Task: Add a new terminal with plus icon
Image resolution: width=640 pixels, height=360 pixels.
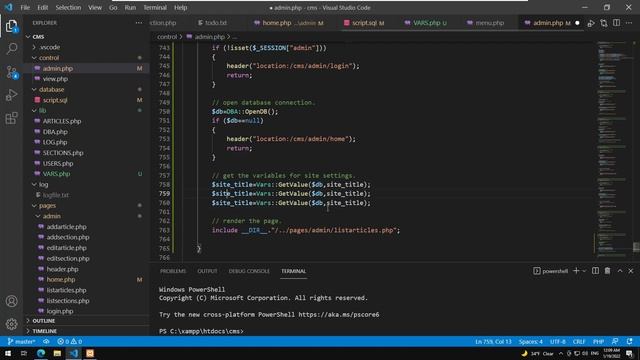Action: coord(576,271)
